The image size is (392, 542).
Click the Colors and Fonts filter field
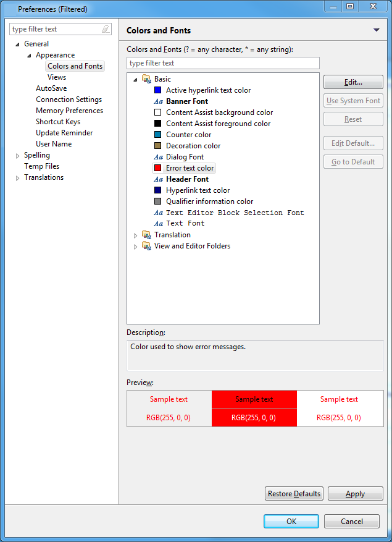click(x=223, y=63)
